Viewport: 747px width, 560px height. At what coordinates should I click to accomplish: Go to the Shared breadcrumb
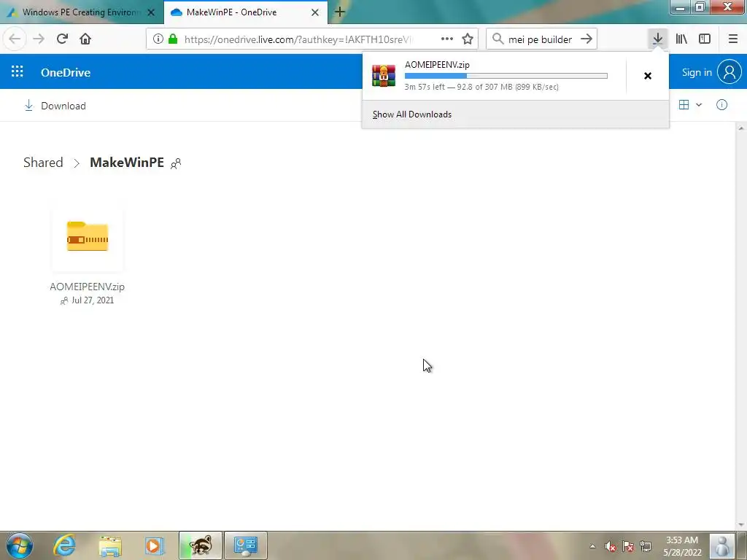(x=43, y=163)
